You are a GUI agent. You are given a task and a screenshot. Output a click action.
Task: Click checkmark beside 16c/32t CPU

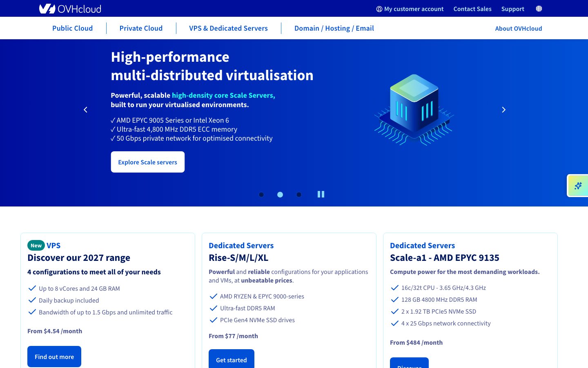tap(395, 287)
